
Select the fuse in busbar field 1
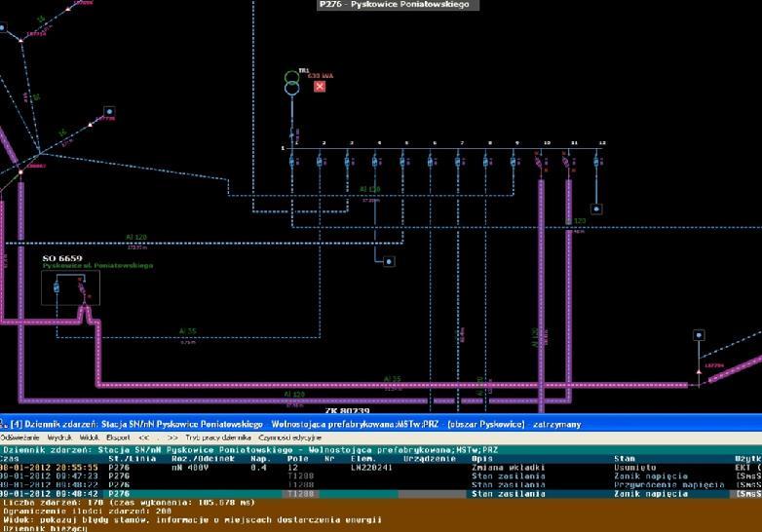(292, 160)
